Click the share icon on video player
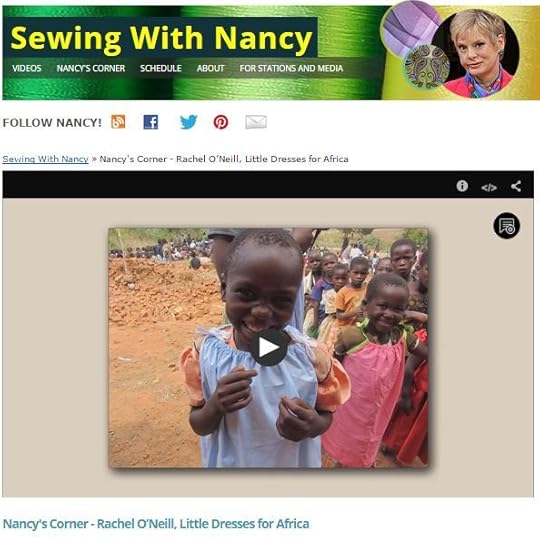Viewport: 540px width, 537px height. tap(516, 186)
